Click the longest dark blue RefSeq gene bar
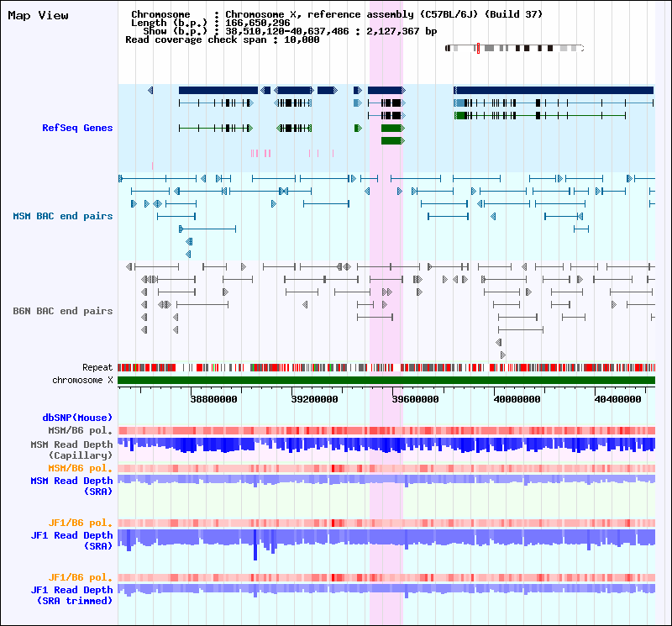 tap(554, 90)
